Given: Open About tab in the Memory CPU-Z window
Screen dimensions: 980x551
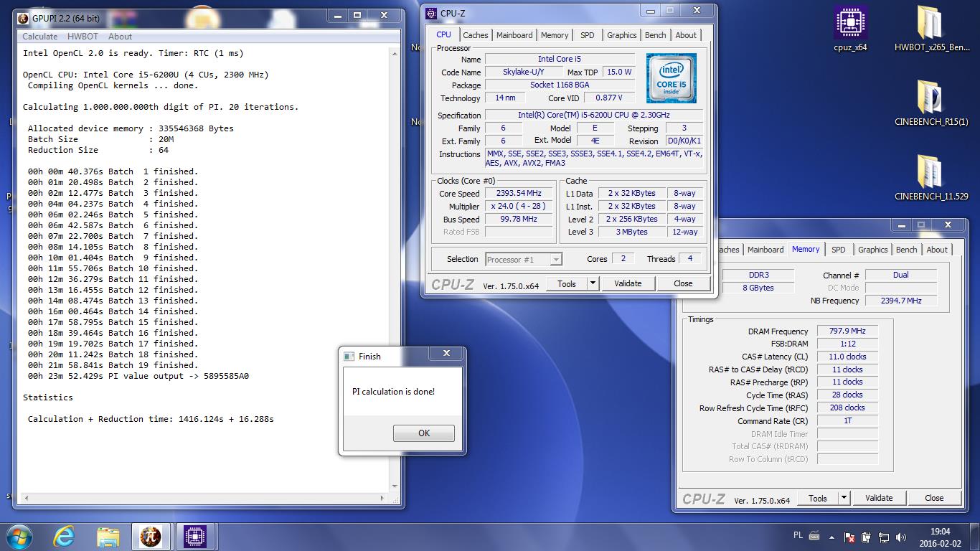Looking at the screenshot, I should 937,250.
